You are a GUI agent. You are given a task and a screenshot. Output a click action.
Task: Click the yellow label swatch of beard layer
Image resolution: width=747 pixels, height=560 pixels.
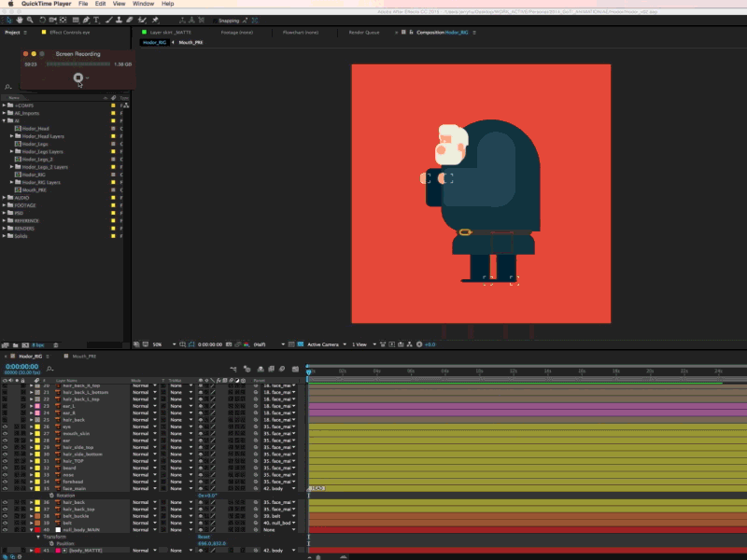tap(37, 468)
